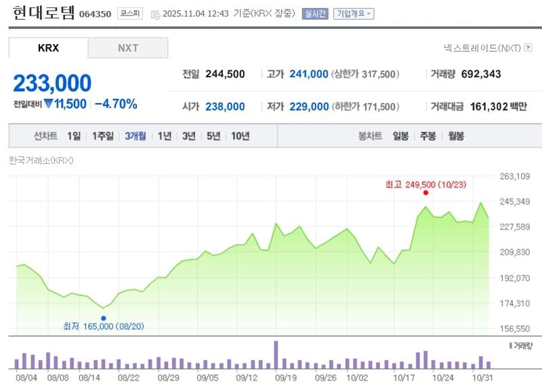
Task: Switch to the NXT tab
Action: (128, 47)
